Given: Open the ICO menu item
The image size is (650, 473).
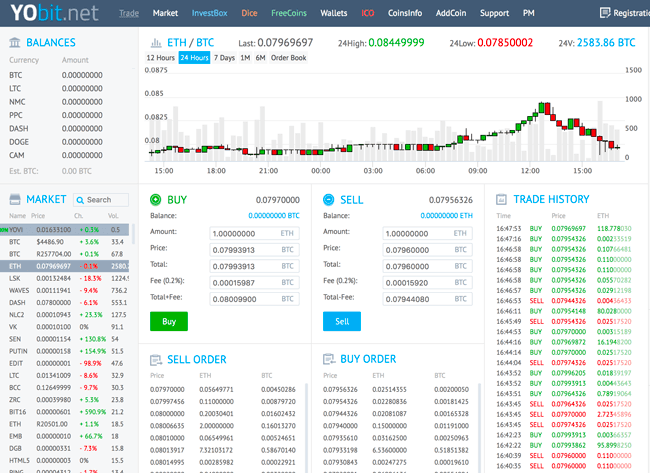Looking at the screenshot, I should 368,13.
